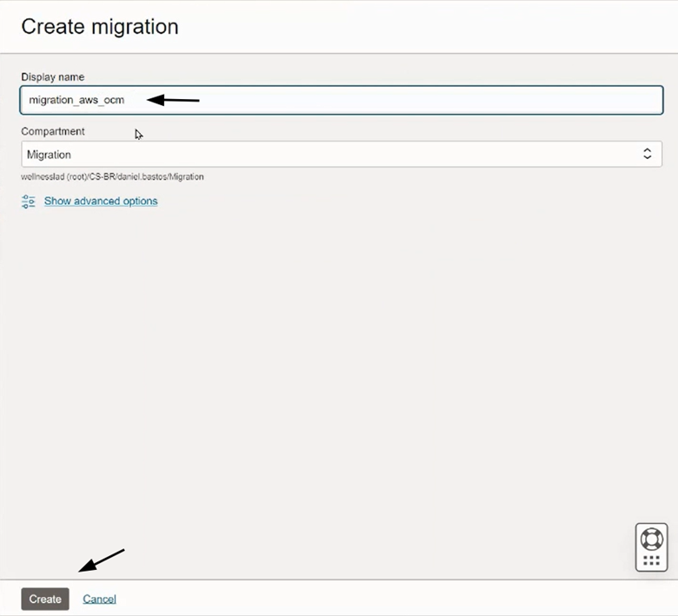Screen dimensions: 678x616
Task: Select the compartment path text wellnesslad (root)/CS-BR/daniel.bastos/Migration
Action: pyautogui.click(x=112, y=176)
